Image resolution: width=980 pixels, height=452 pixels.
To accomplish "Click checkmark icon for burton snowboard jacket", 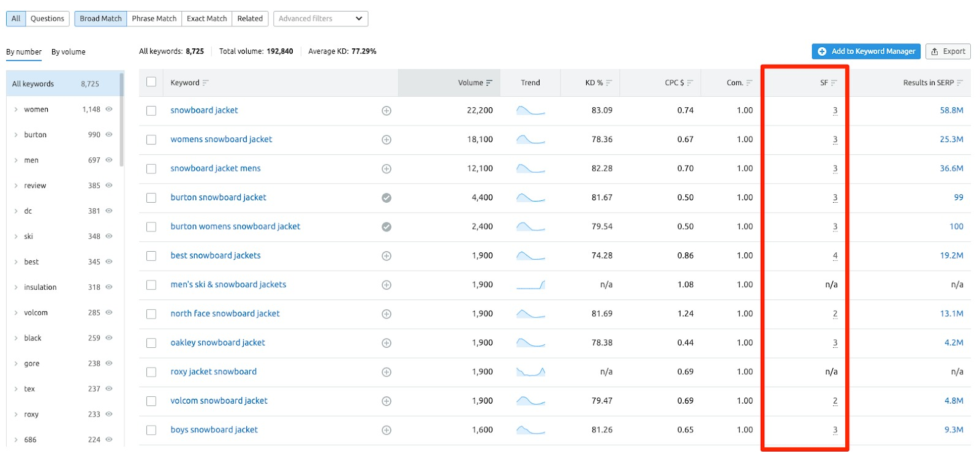I will pyautogui.click(x=386, y=198).
